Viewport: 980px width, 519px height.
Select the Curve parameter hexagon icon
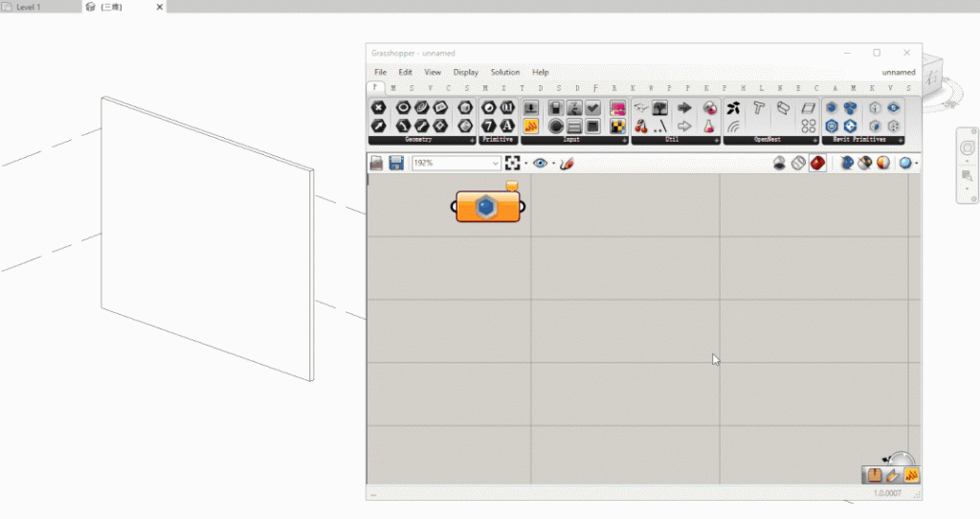(x=422, y=107)
